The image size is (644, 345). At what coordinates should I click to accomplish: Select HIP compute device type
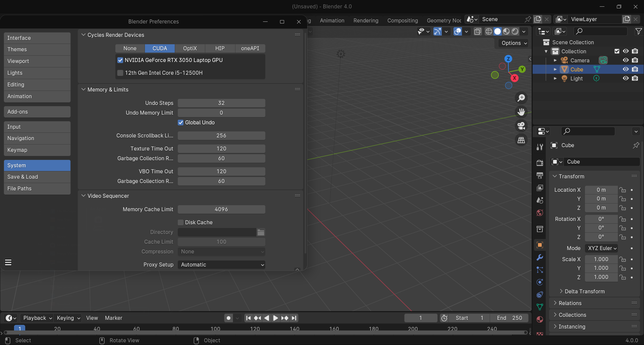tap(220, 48)
